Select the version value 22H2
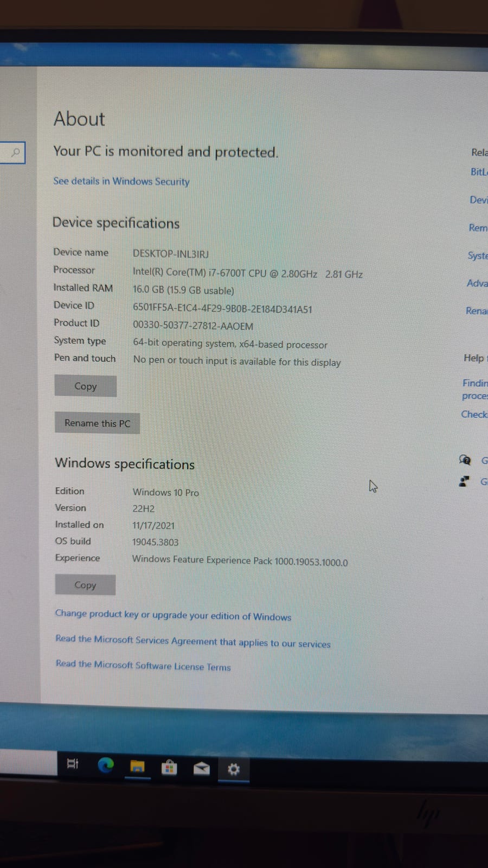The width and height of the screenshot is (488, 868). point(144,509)
